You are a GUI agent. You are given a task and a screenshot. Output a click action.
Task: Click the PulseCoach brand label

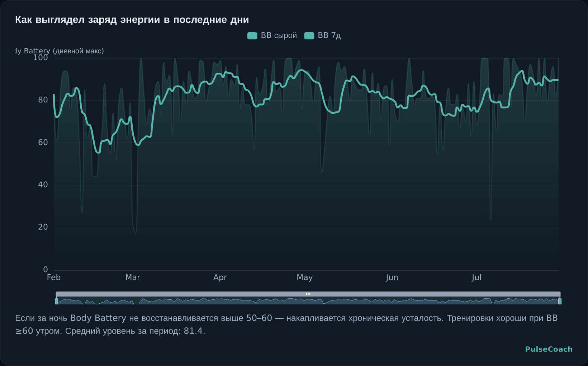click(x=549, y=349)
